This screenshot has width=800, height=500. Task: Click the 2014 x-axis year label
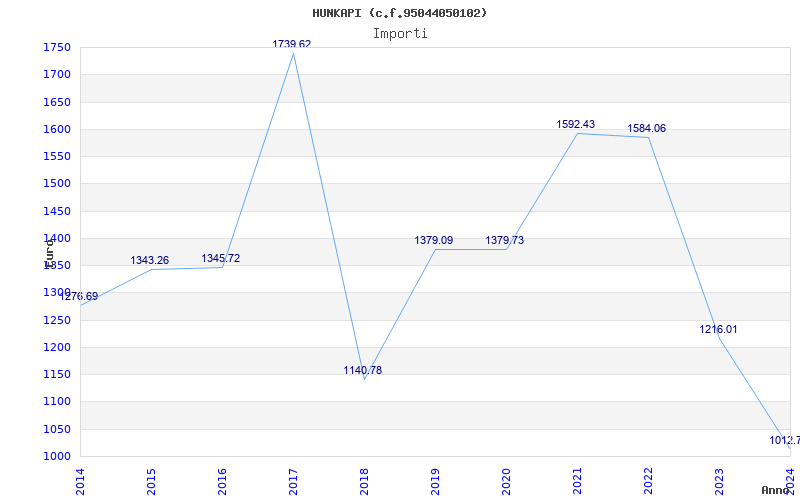click(x=80, y=481)
